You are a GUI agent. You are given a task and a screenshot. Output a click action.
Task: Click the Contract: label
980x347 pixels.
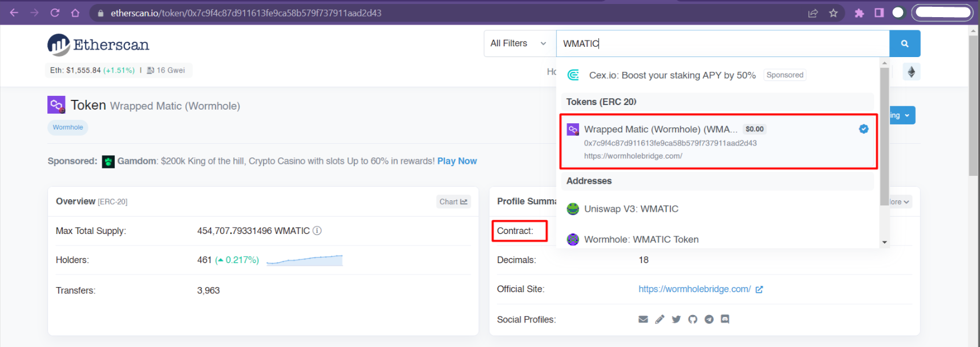click(x=515, y=231)
